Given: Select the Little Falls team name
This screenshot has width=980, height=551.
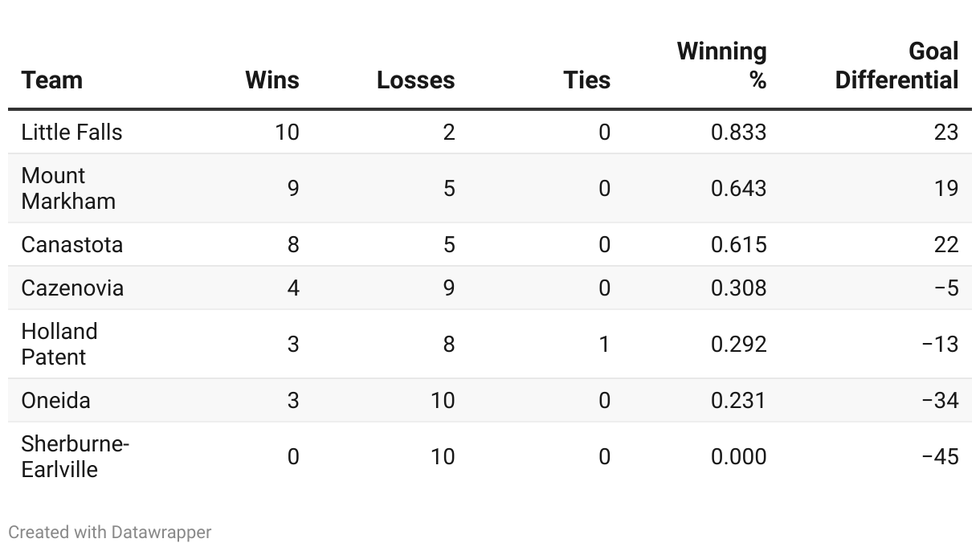Looking at the screenshot, I should coord(71,132).
